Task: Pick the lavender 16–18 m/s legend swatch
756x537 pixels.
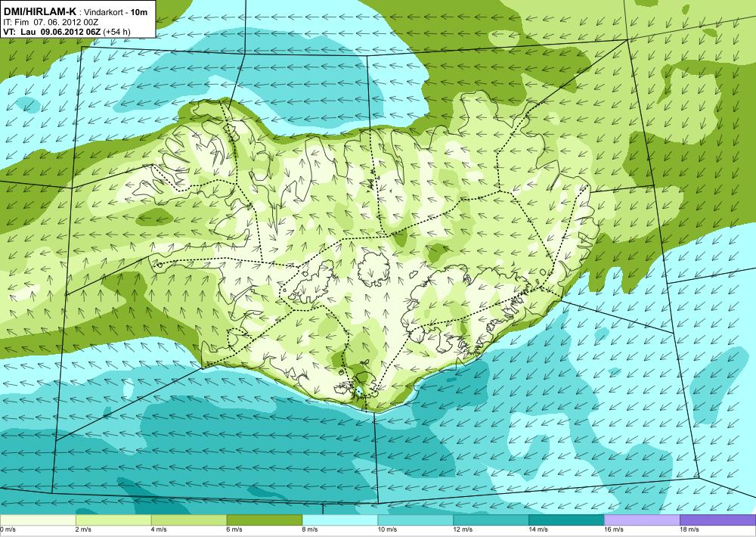Action: coord(642,520)
